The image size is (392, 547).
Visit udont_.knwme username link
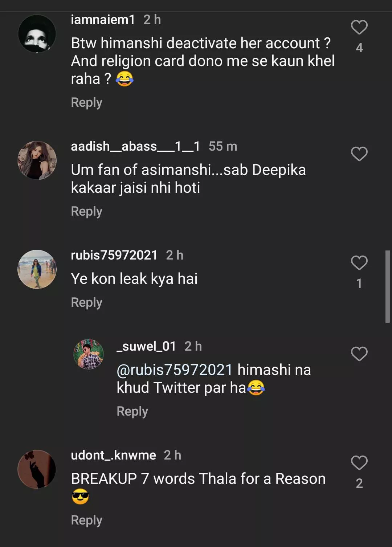click(113, 455)
